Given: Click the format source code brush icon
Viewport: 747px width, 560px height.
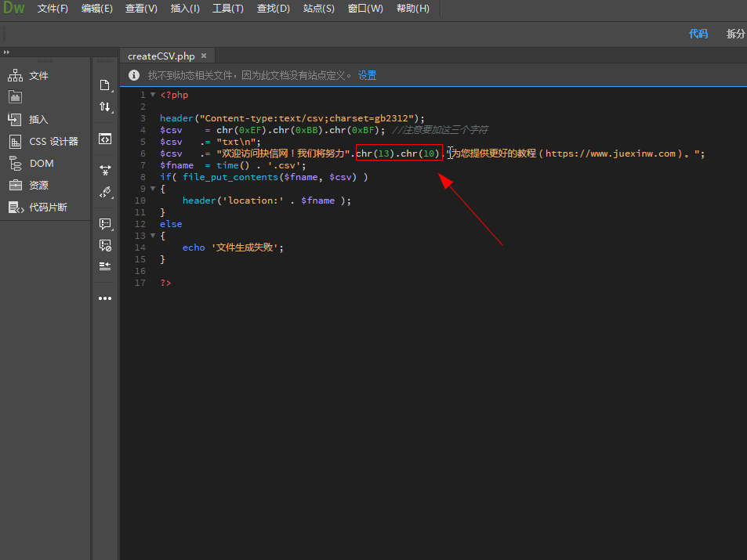Looking at the screenshot, I should tap(104, 192).
